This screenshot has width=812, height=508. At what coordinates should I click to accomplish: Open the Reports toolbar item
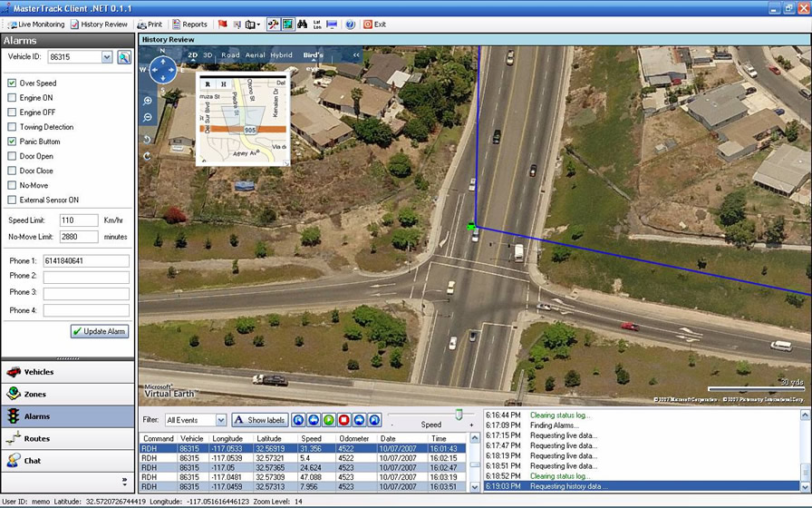point(189,24)
